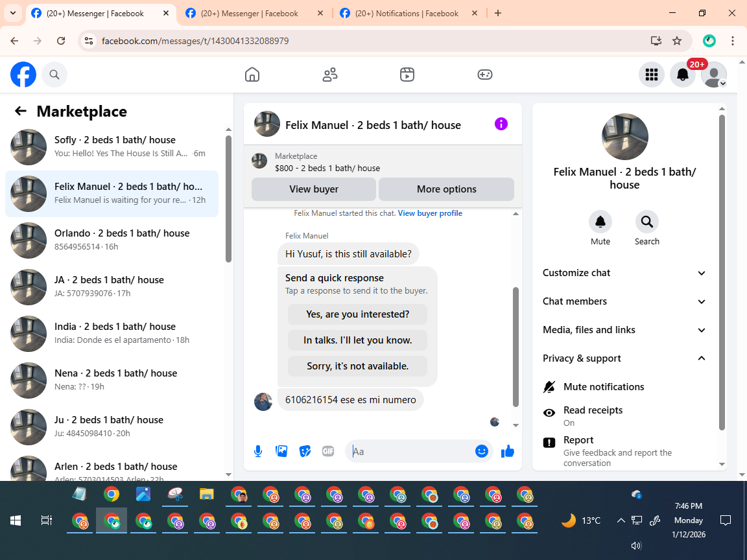Click the Chrome install app icon in address bar
This screenshot has width=747, height=560.
coord(656,41)
